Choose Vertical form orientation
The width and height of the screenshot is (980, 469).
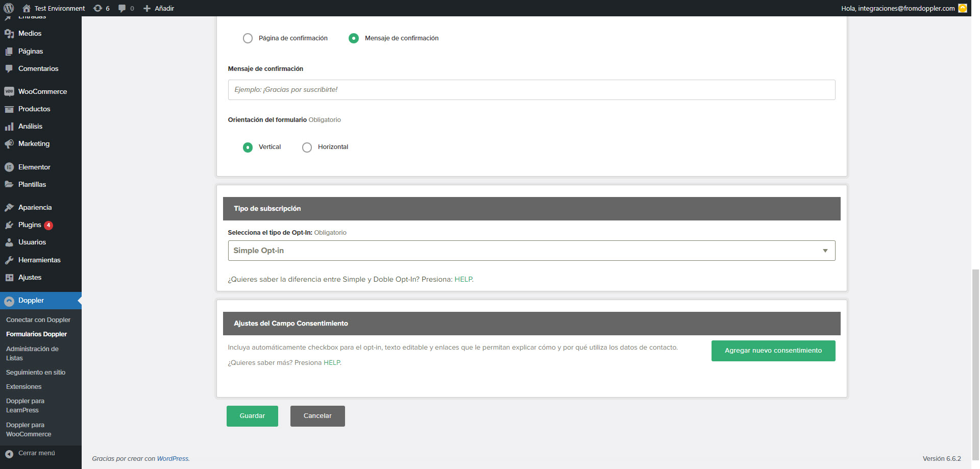248,147
